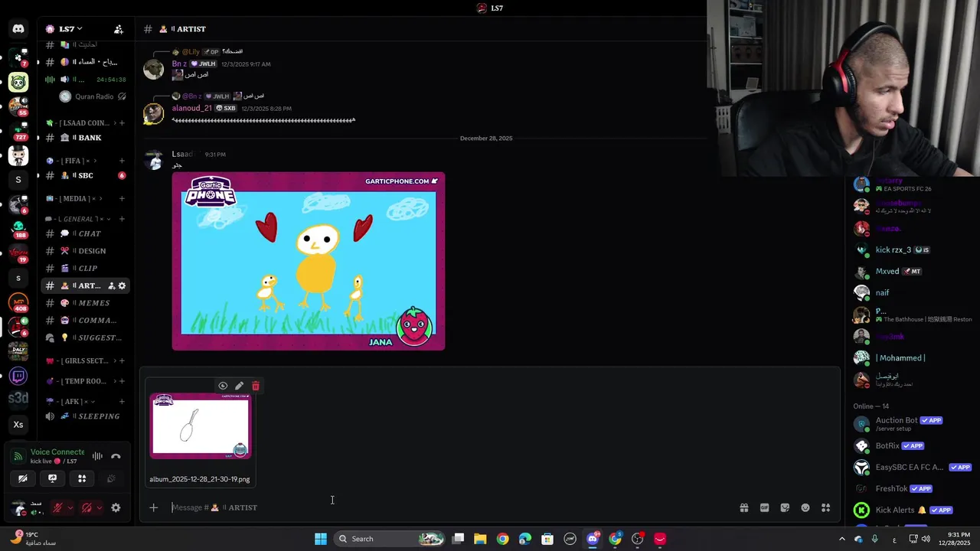Viewport: 980px width, 551px height.
Task: Open the CHAT channel
Action: [84, 233]
